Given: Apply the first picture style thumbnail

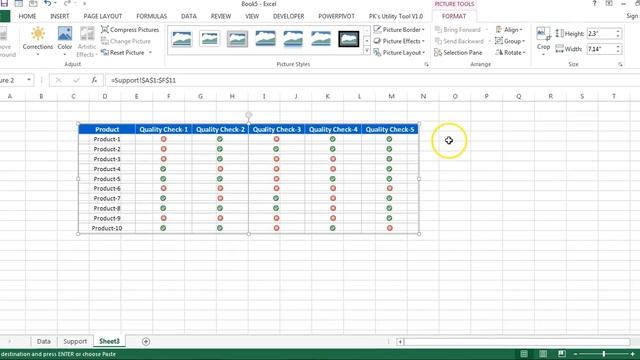Looking at the screenshot, I should coord(182,39).
